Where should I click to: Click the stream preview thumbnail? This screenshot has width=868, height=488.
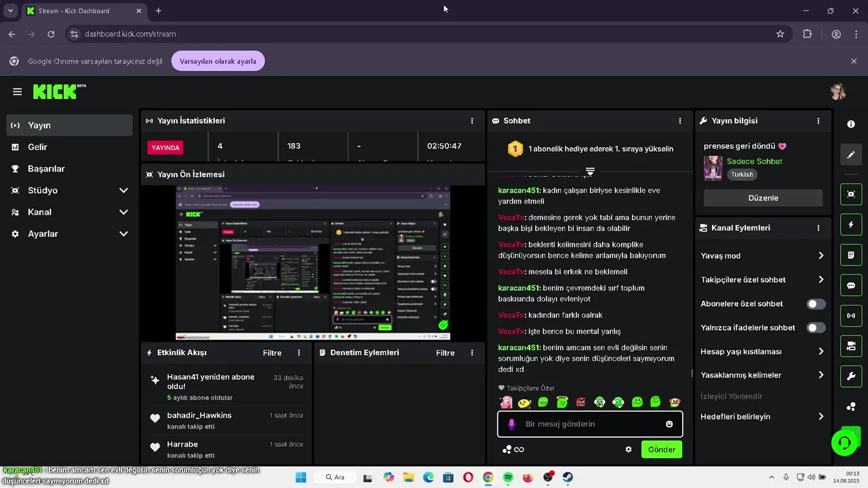click(313, 262)
